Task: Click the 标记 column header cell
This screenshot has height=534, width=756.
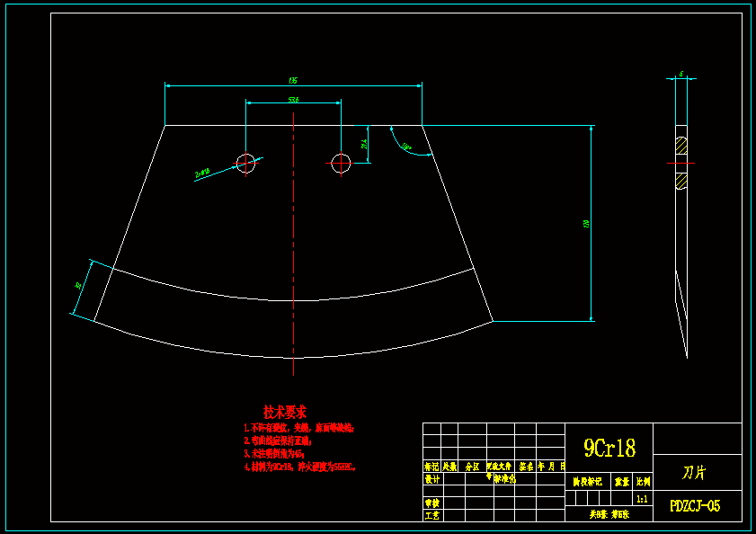Action: (431, 467)
